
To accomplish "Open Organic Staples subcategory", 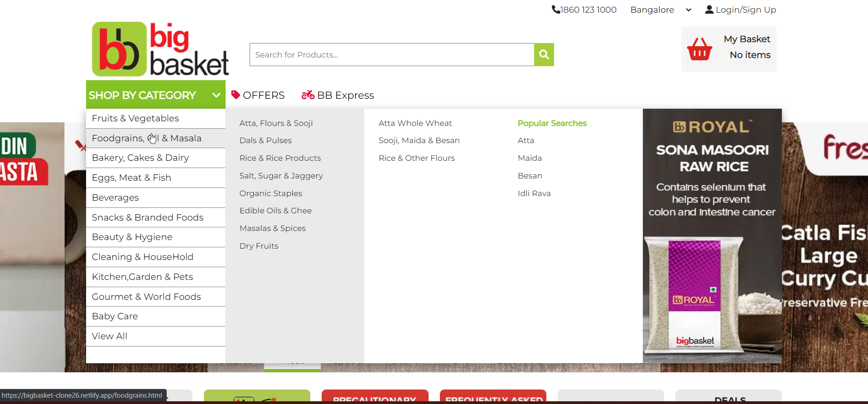I will 270,193.
